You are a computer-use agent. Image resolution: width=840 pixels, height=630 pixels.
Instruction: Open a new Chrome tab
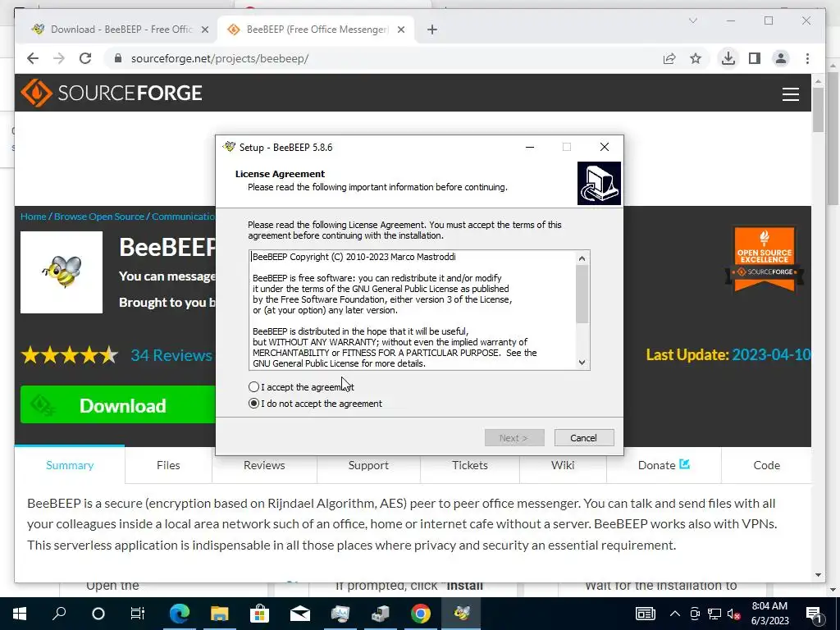coord(432,30)
